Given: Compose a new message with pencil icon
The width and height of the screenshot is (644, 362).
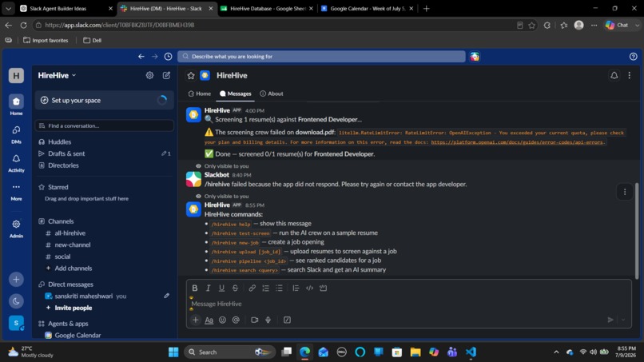Looking at the screenshot, I should click(x=166, y=75).
